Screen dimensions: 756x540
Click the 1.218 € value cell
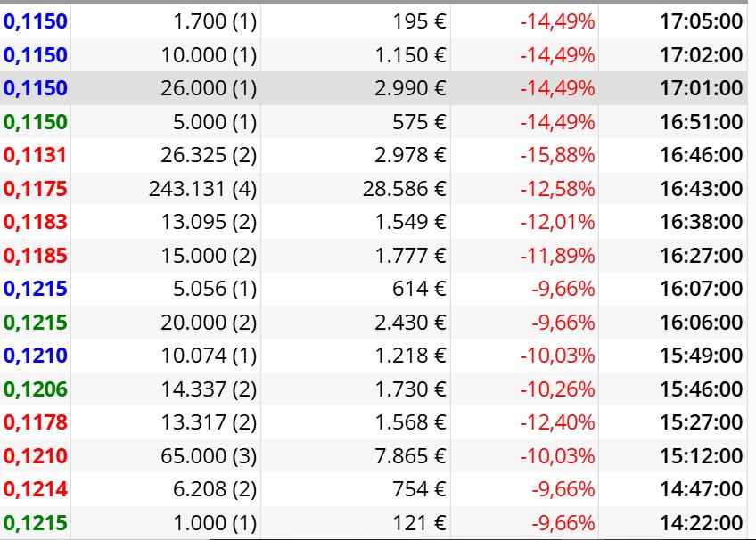pyautogui.click(x=410, y=356)
